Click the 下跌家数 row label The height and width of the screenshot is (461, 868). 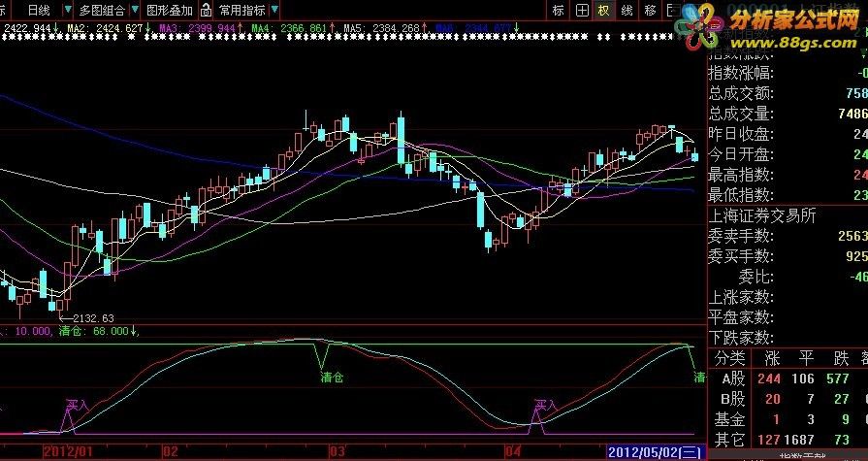tap(740, 338)
